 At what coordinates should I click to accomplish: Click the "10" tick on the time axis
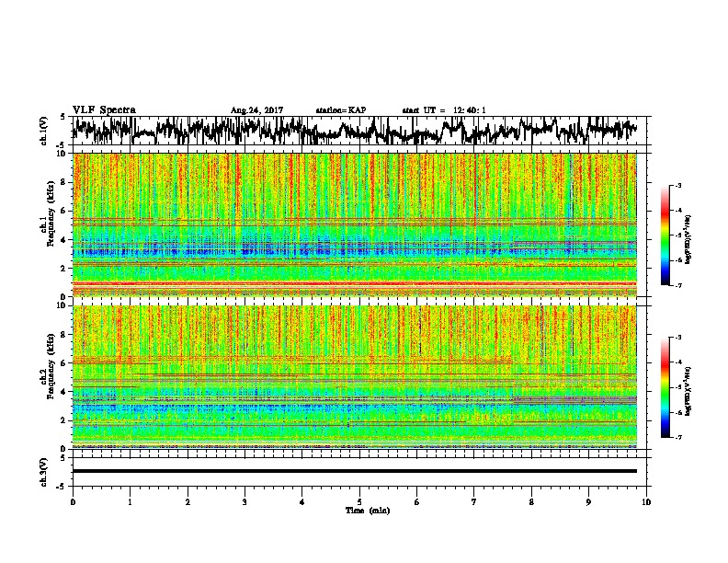tap(646, 502)
